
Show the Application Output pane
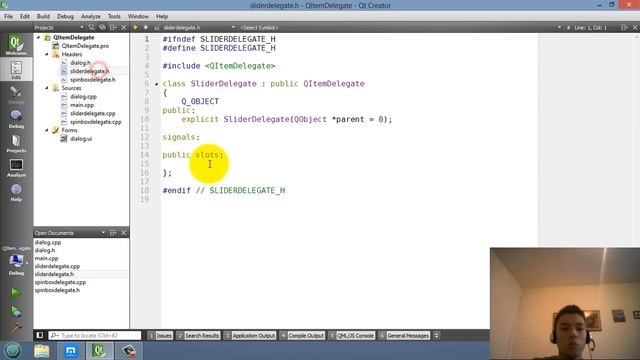click(x=250, y=336)
